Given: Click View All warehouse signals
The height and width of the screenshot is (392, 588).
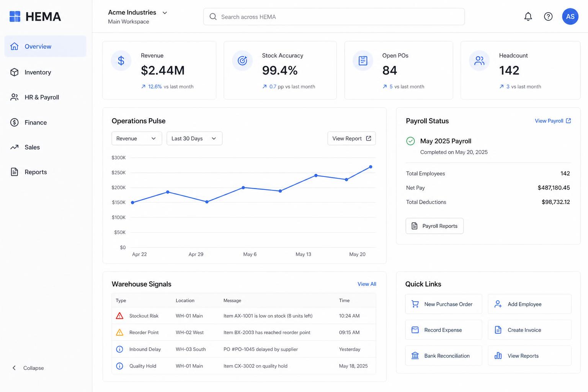Looking at the screenshot, I should [x=367, y=284].
